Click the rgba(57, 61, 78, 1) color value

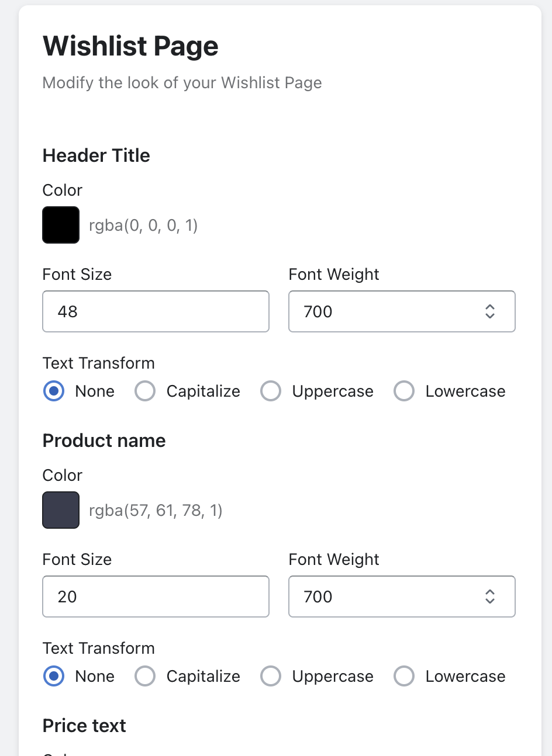tap(156, 511)
